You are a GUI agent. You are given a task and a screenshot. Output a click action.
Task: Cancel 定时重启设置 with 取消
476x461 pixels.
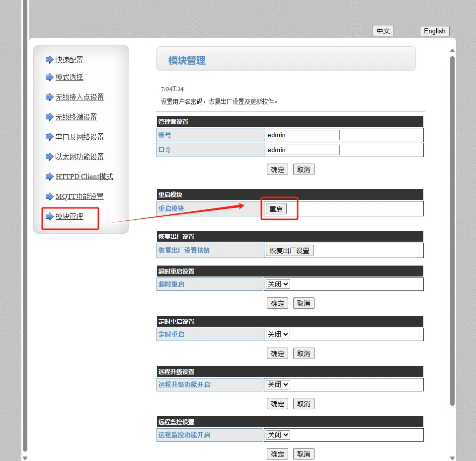[x=304, y=354]
